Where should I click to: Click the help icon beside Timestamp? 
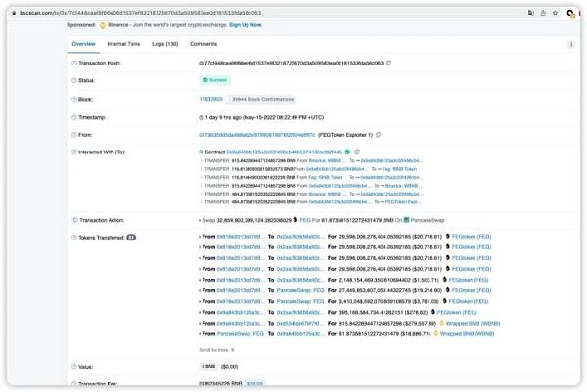(x=73, y=116)
